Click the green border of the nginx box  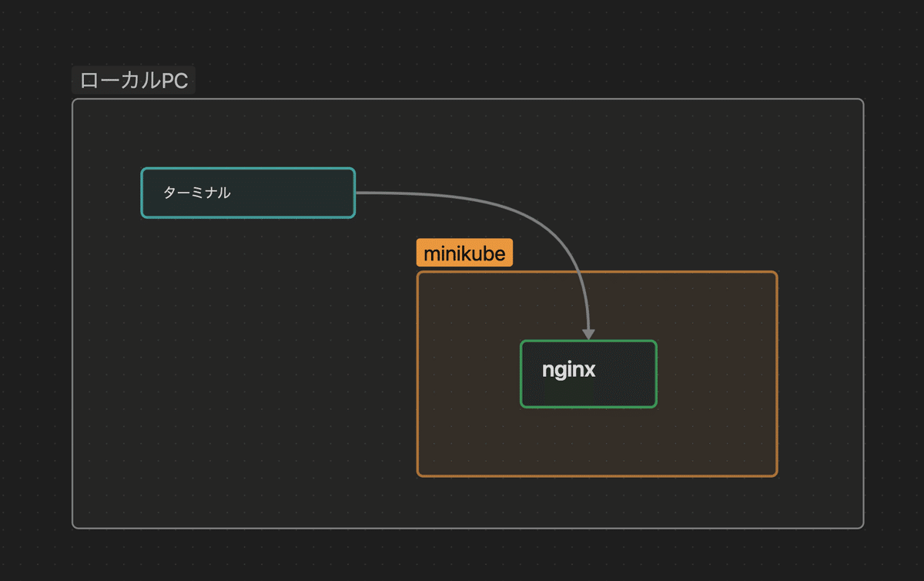click(x=521, y=373)
